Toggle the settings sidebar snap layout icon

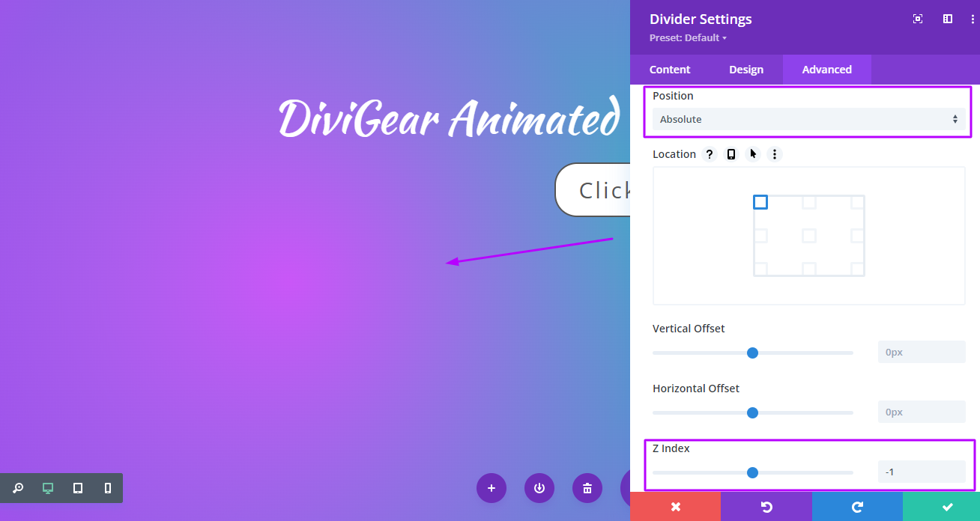click(x=948, y=19)
